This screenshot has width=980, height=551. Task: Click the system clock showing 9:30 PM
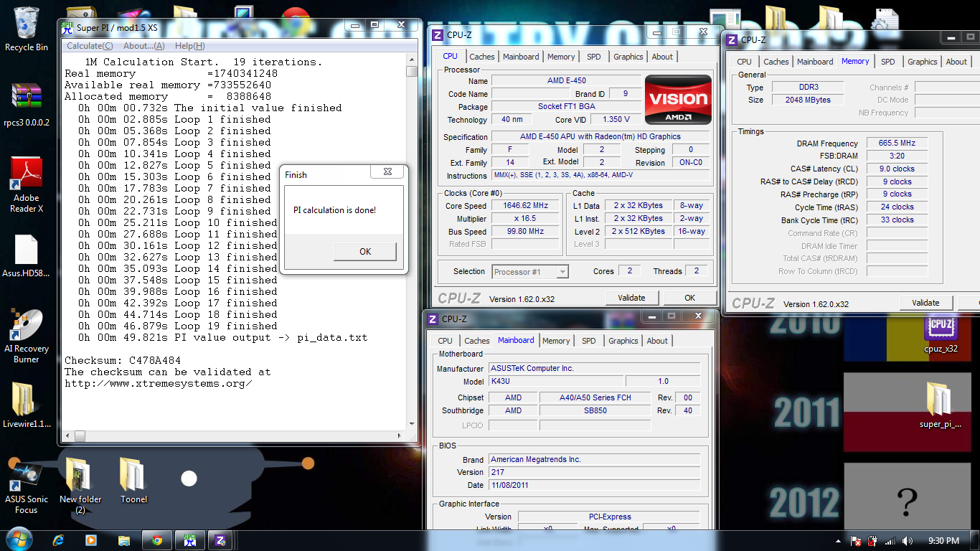pos(943,541)
